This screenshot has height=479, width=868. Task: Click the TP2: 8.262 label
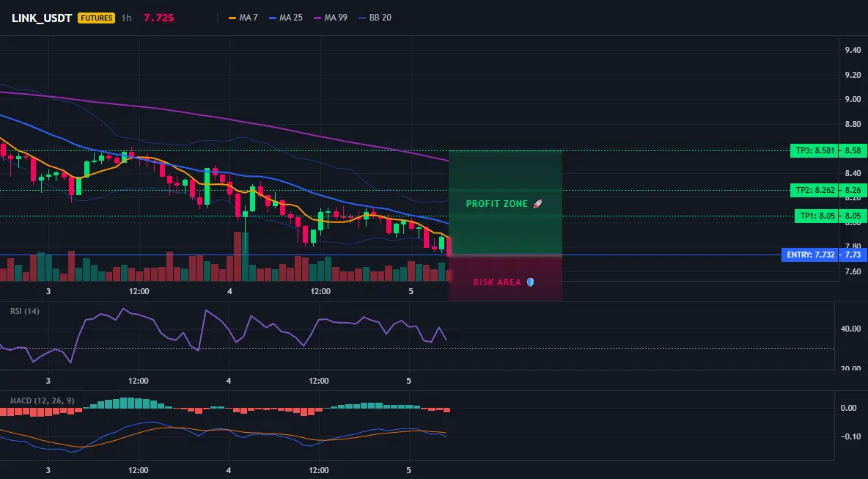click(x=815, y=190)
